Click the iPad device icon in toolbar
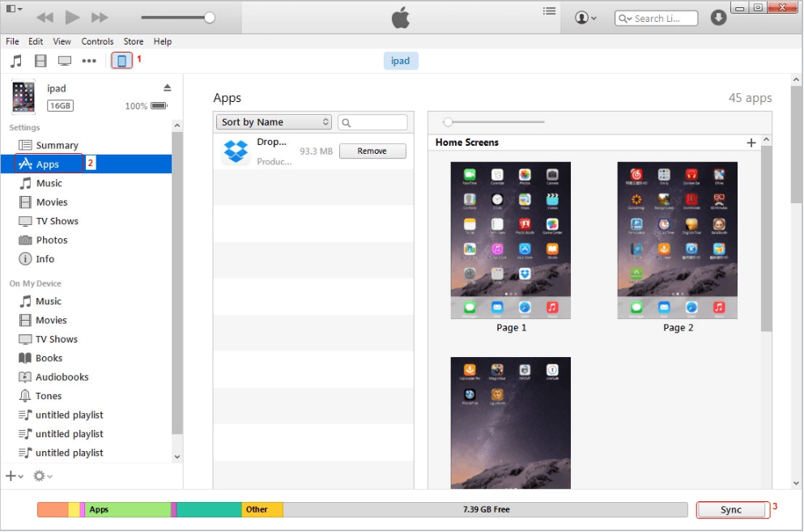Screen dimensions: 804x532 tap(121, 61)
